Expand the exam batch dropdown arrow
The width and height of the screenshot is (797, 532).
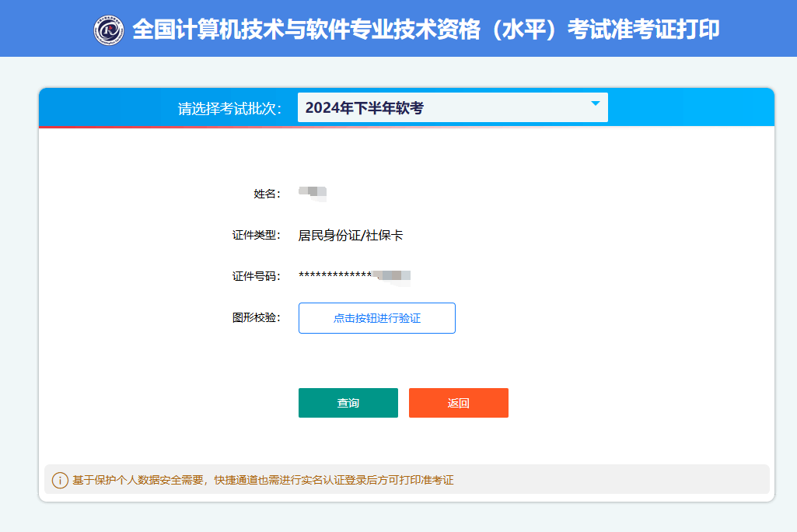[596, 103]
